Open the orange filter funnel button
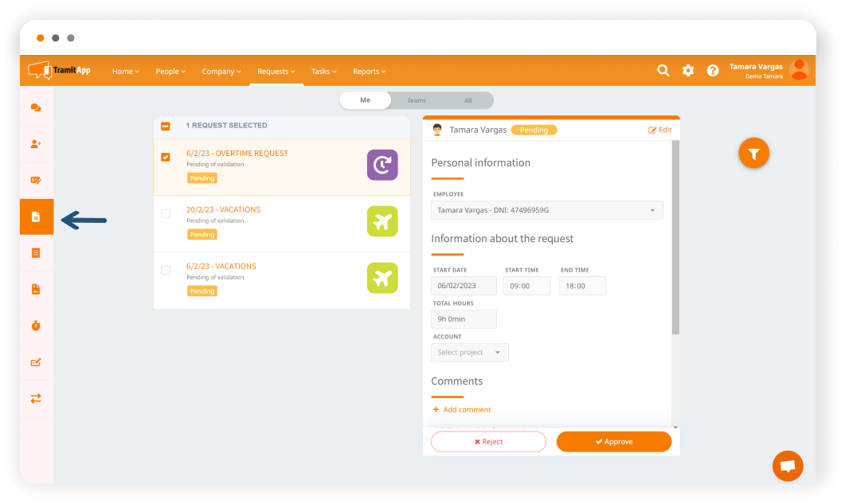This screenshot has height=504, width=845. coord(753,153)
